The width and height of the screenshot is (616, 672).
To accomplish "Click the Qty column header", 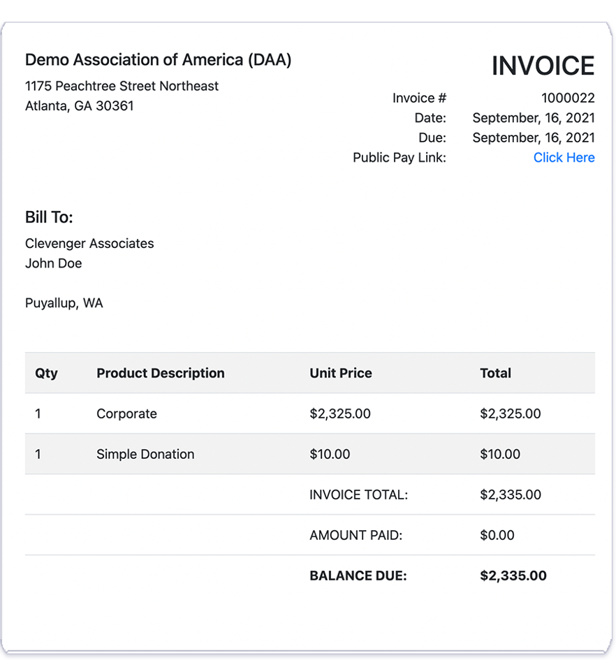I will pyautogui.click(x=45, y=373).
